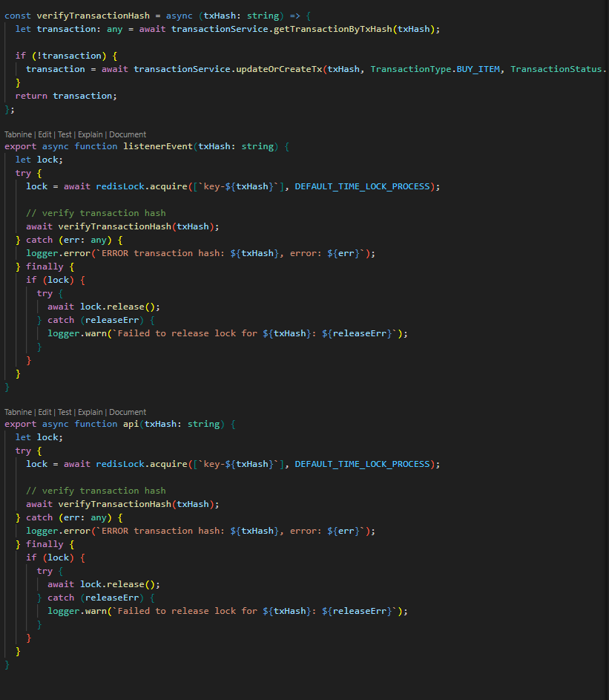Click the updateOrCreateTx method call
Viewport: 609px width, 700px height.
279,69
